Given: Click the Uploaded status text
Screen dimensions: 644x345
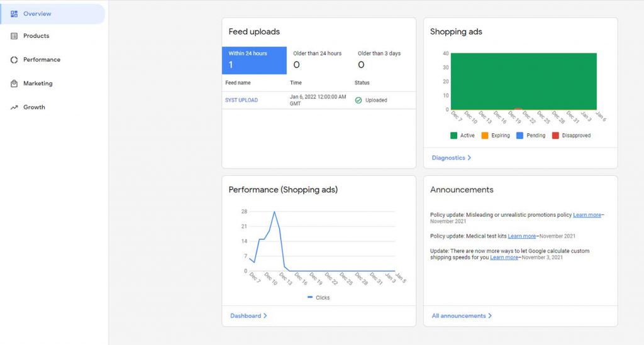Looking at the screenshot, I should tap(376, 100).
